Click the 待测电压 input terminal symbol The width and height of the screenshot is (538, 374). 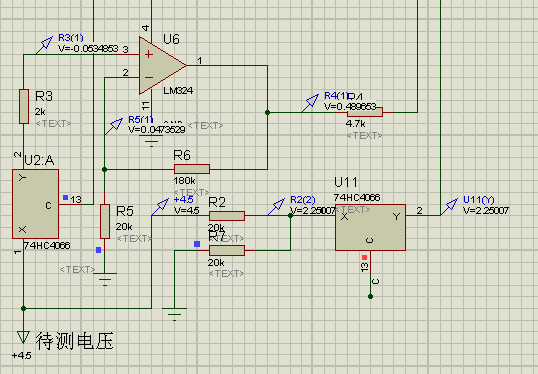(23, 337)
